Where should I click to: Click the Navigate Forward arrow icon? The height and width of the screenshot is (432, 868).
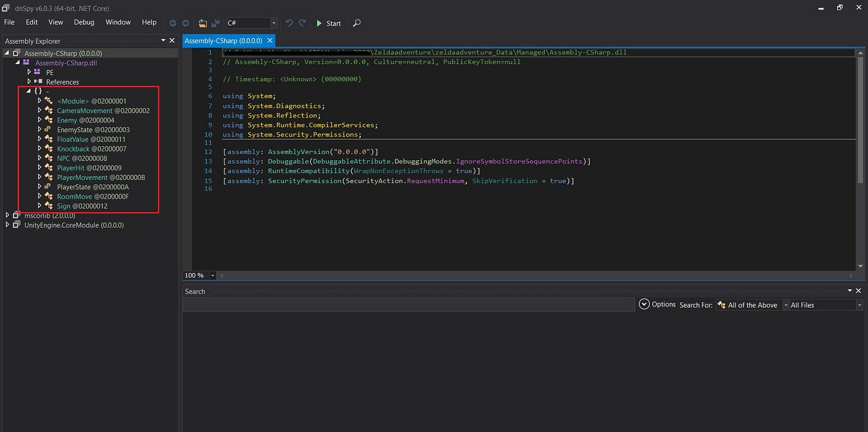pyautogui.click(x=185, y=23)
